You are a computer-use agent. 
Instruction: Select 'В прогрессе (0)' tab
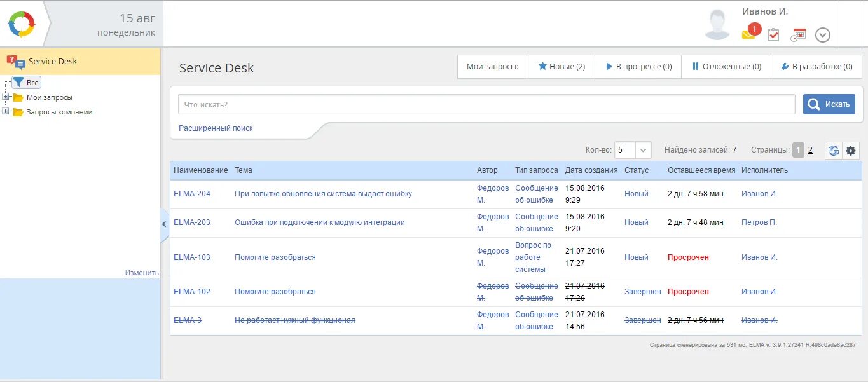[x=638, y=66]
